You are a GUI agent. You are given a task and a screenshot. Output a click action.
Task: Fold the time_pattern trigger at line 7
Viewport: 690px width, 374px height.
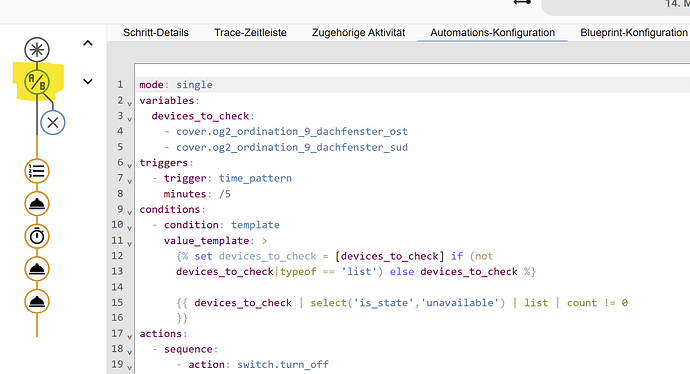pyautogui.click(x=129, y=181)
